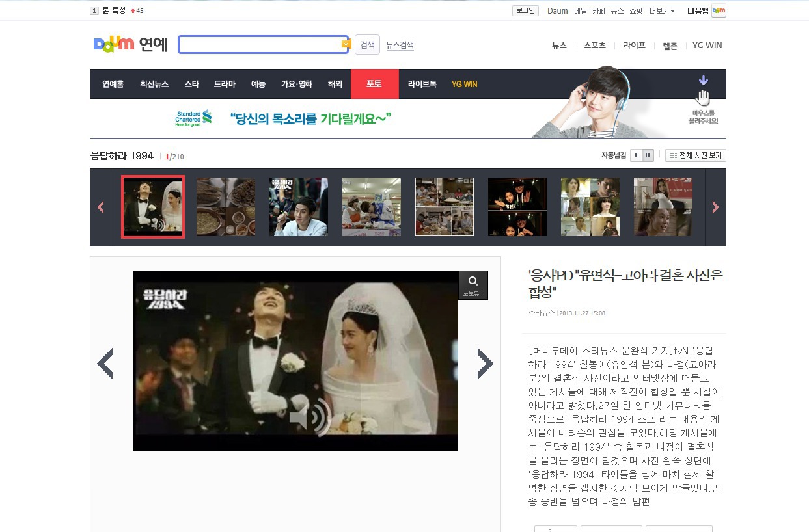Open the article headline about 합성 wedding photo
The height and width of the screenshot is (532, 809).
coord(625,282)
